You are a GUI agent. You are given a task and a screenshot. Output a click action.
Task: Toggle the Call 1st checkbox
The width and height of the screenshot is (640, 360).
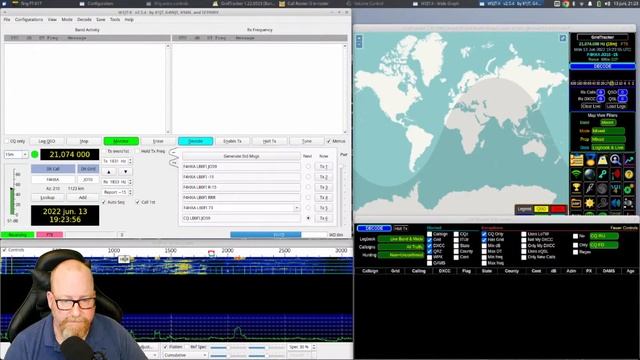pos(138,202)
